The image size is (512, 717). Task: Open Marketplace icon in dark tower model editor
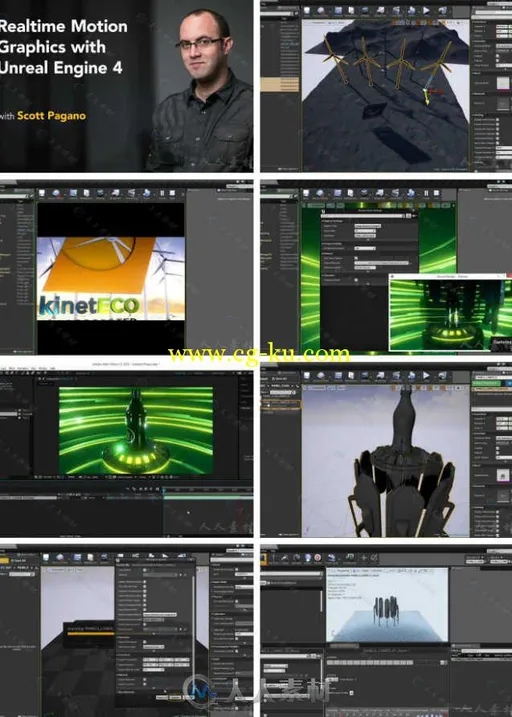(x=351, y=376)
